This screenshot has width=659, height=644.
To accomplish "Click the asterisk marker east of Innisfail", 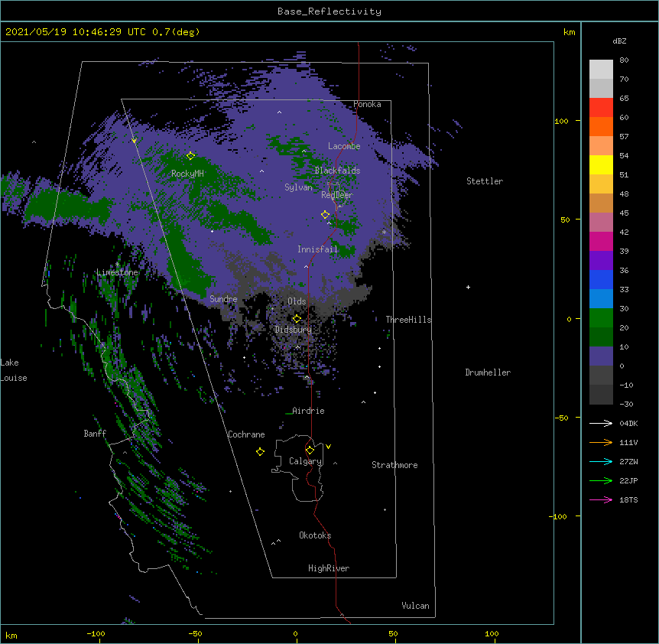I will (x=384, y=232).
